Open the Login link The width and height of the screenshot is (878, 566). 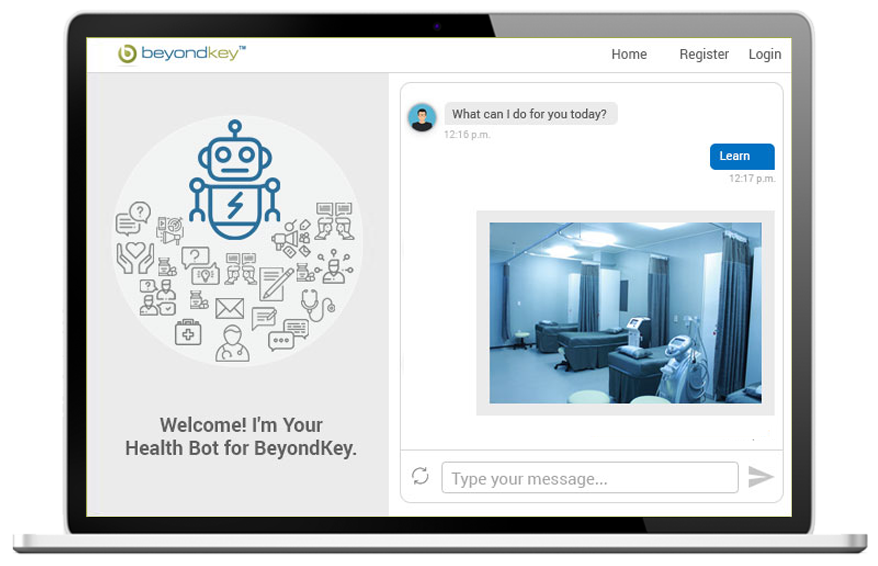tap(764, 54)
